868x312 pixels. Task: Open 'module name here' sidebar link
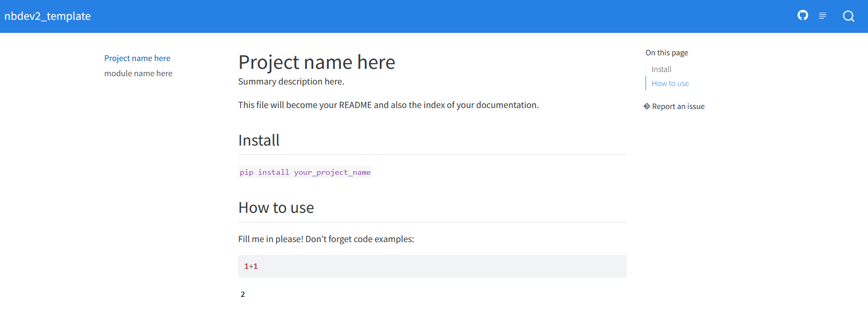pyautogui.click(x=138, y=74)
